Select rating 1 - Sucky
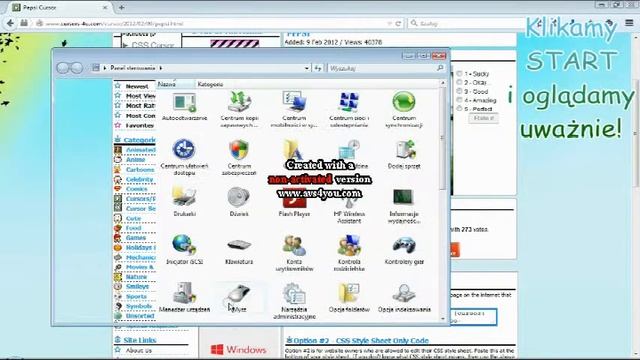The height and width of the screenshot is (360, 640). point(459,73)
